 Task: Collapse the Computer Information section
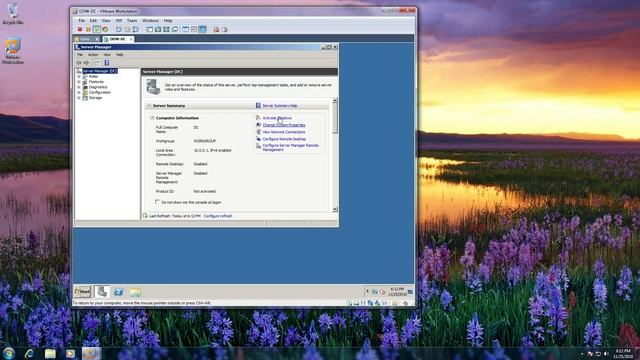point(152,118)
